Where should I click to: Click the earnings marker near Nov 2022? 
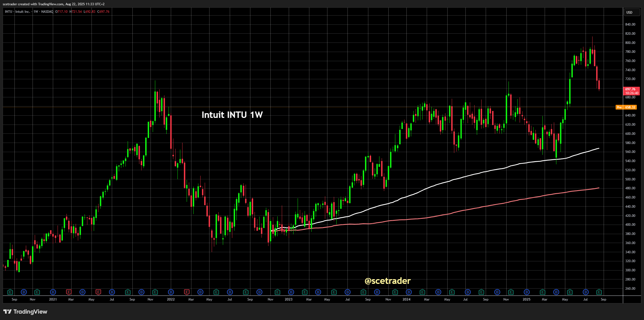coord(277,292)
